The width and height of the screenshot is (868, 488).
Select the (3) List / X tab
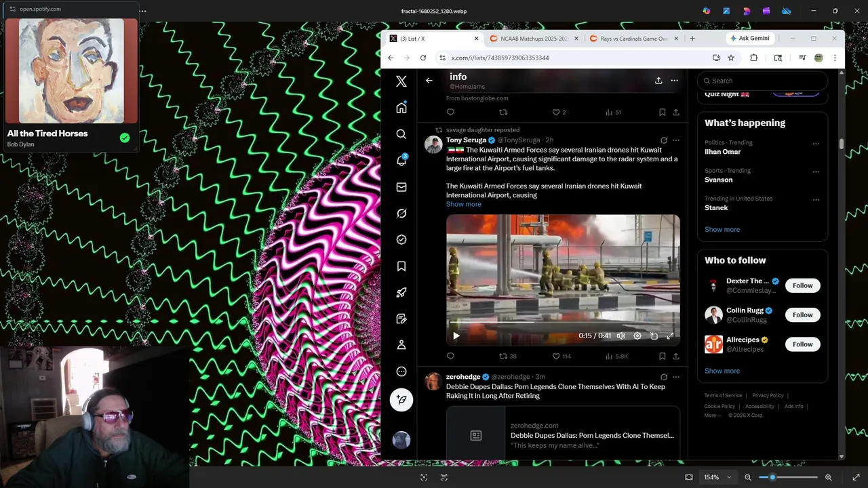click(434, 39)
